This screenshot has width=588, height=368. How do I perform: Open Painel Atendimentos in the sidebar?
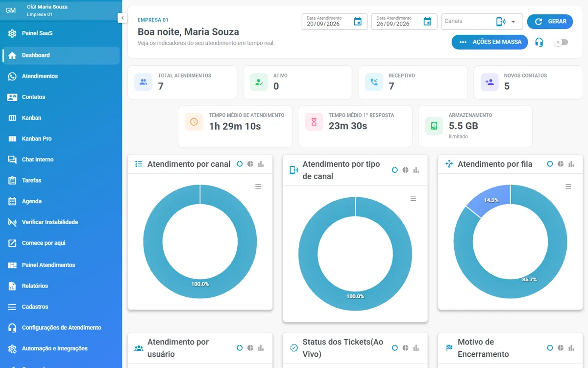[x=61, y=265]
